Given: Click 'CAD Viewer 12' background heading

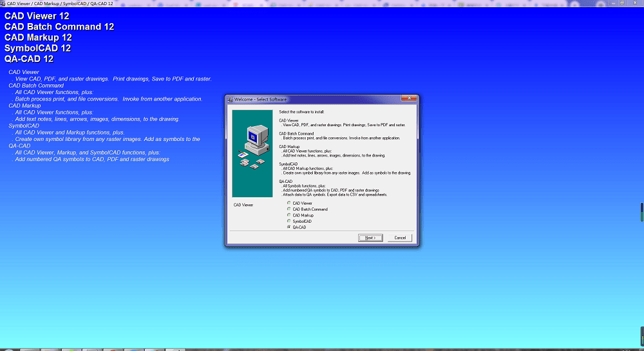Looking at the screenshot, I should coord(37,16).
